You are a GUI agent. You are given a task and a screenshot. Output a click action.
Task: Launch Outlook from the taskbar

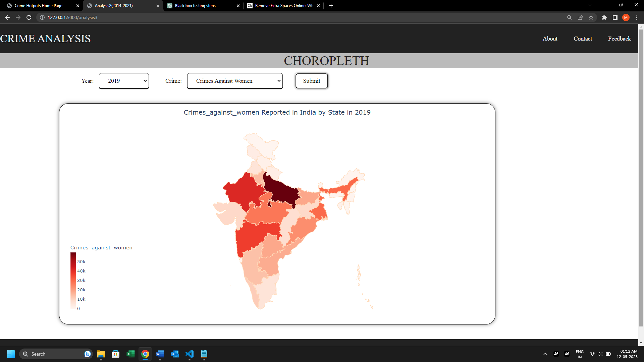coord(175,354)
